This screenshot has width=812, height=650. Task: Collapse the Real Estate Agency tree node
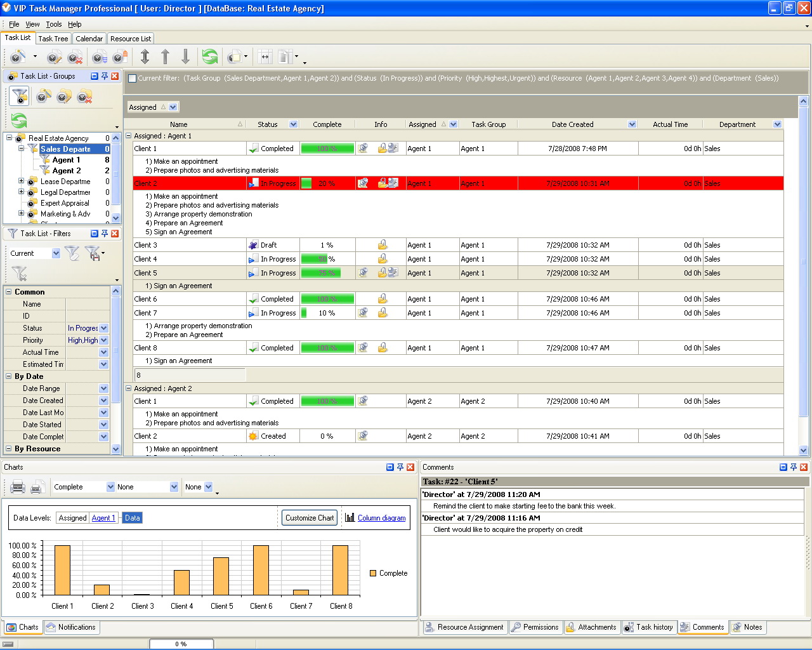[9, 138]
